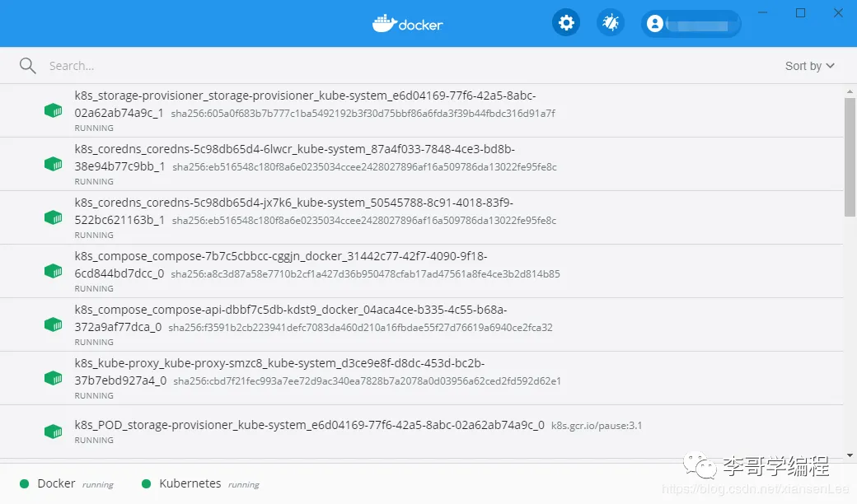Click Docker status label in footer
The image size is (857, 504).
coord(56,483)
